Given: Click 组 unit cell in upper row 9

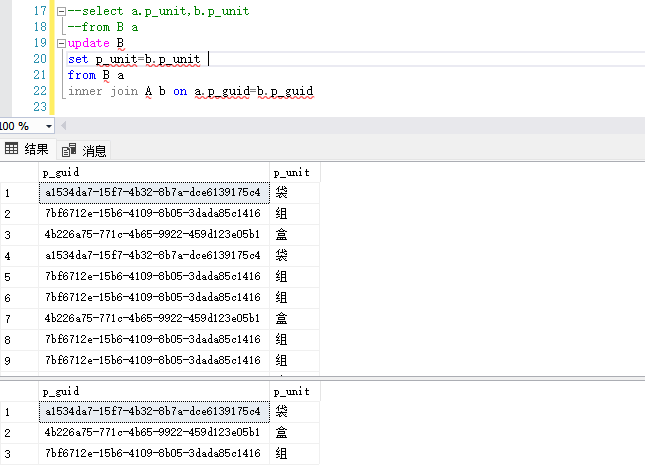Looking at the screenshot, I should click(295, 360).
